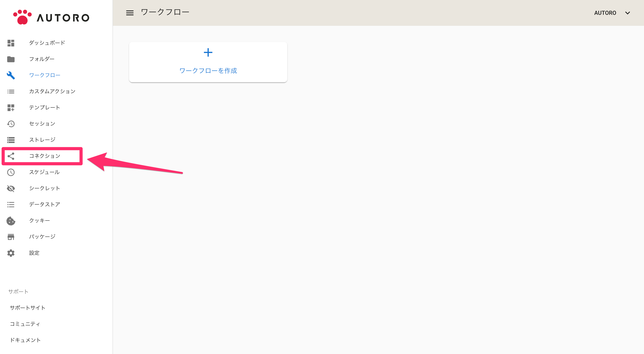Select the カスタムアクション list icon
Image resolution: width=644 pixels, height=354 pixels.
[11, 91]
